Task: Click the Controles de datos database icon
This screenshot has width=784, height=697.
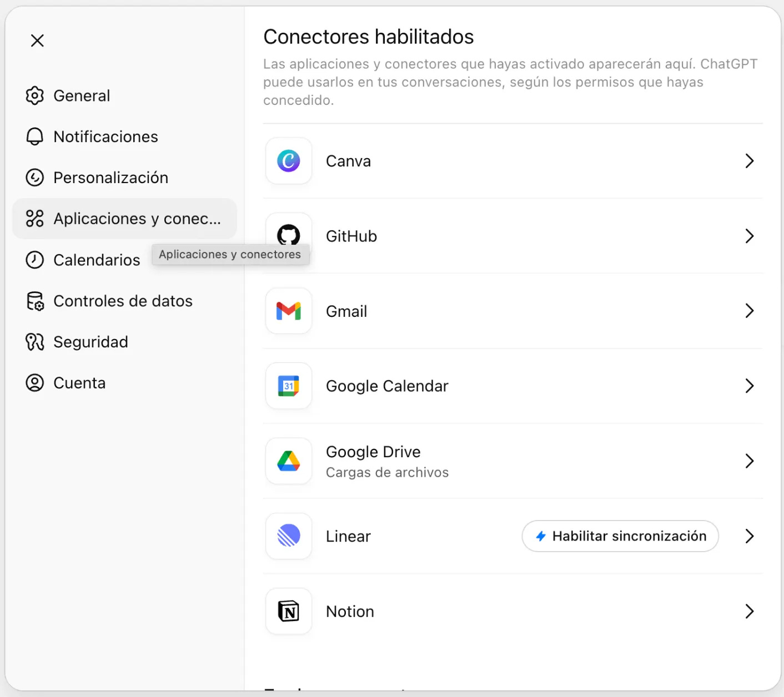Action: point(34,301)
